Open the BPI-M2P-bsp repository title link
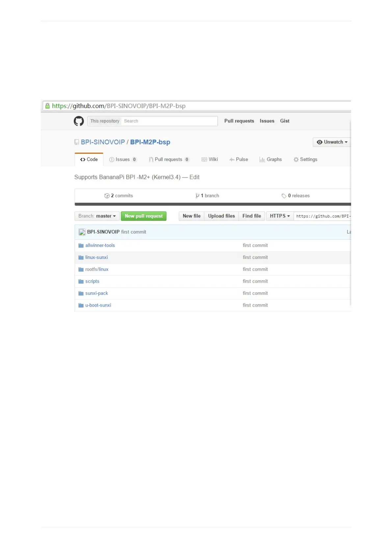Viewport: 392px width, 554px height. click(x=150, y=142)
